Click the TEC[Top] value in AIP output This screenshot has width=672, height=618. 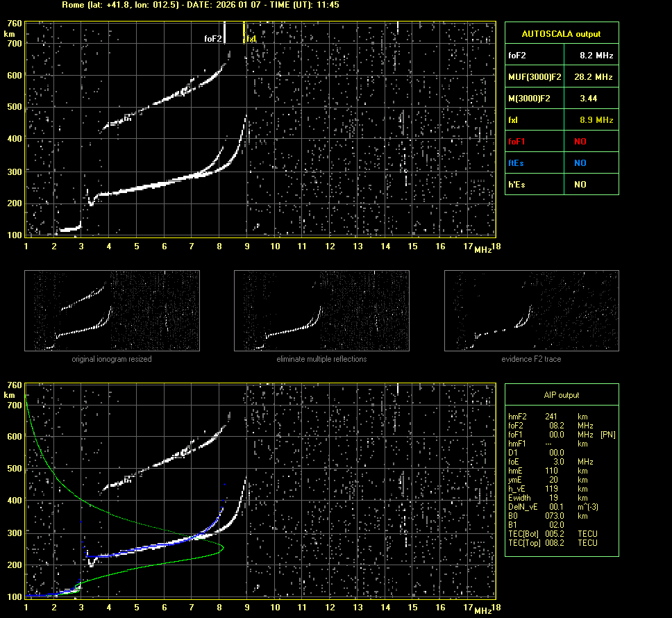[553, 543]
